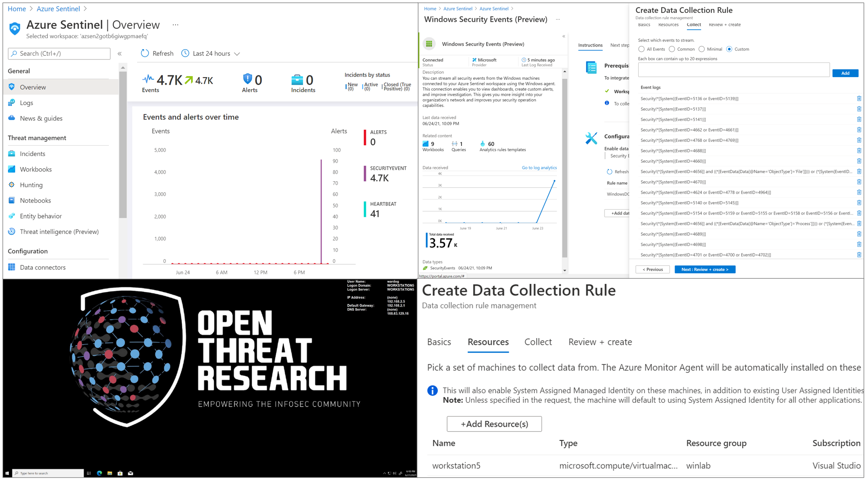The height and width of the screenshot is (483, 868).
Task: Delete the EventID=5137 expression
Action: (859, 109)
